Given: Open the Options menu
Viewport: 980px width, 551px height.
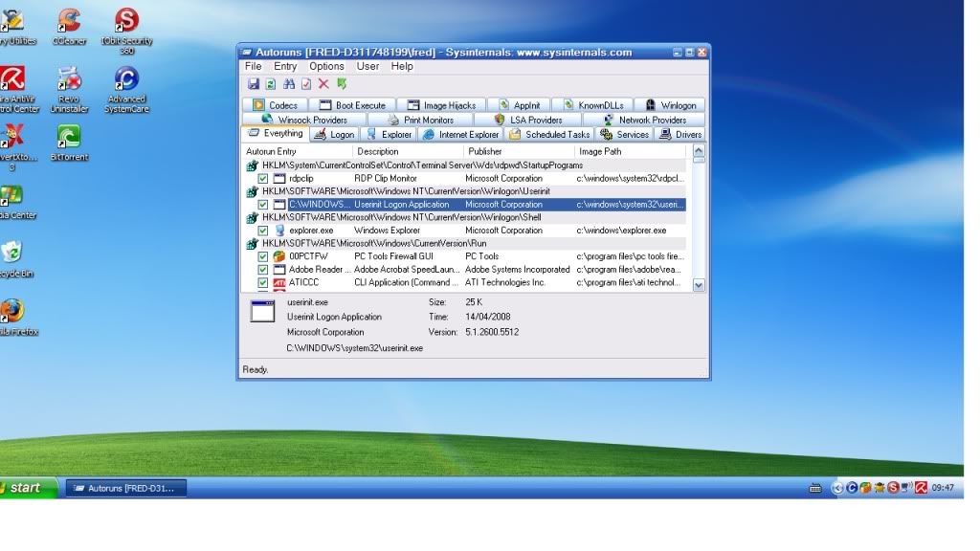Looking at the screenshot, I should click(326, 66).
